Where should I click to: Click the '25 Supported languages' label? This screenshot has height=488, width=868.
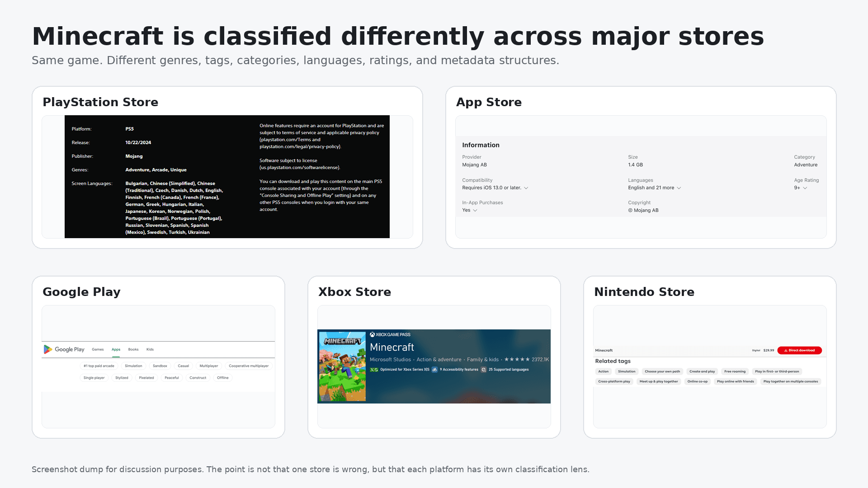[509, 370]
